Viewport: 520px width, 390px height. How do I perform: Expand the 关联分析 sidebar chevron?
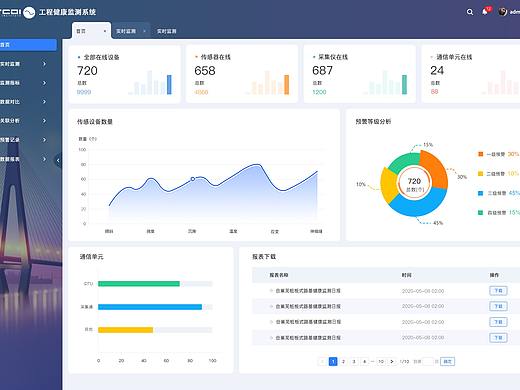tap(44, 121)
